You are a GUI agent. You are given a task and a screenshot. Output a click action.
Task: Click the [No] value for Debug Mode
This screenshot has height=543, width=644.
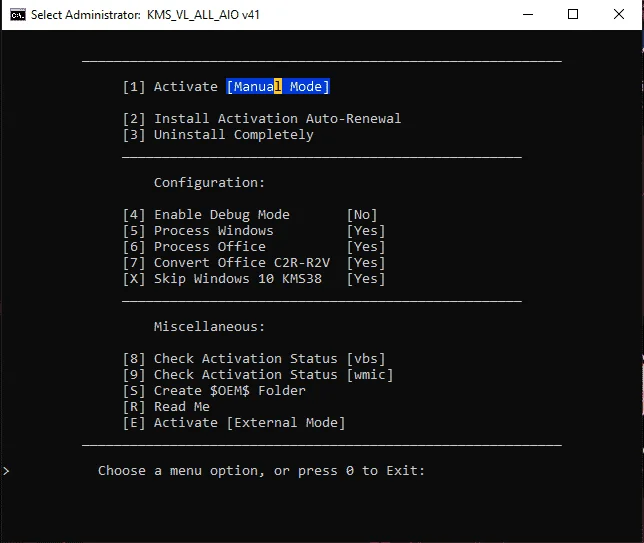[x=362, y=215]
